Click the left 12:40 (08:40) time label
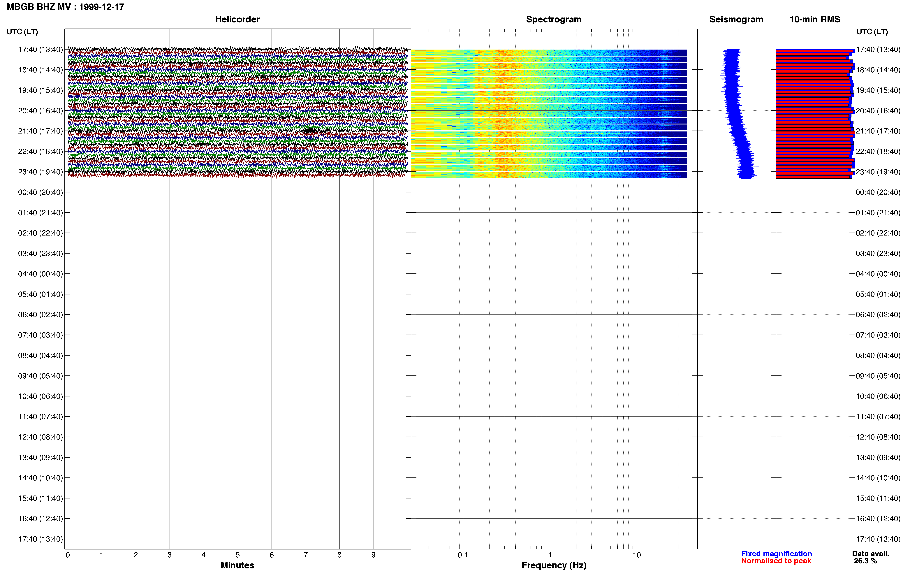 41,437
